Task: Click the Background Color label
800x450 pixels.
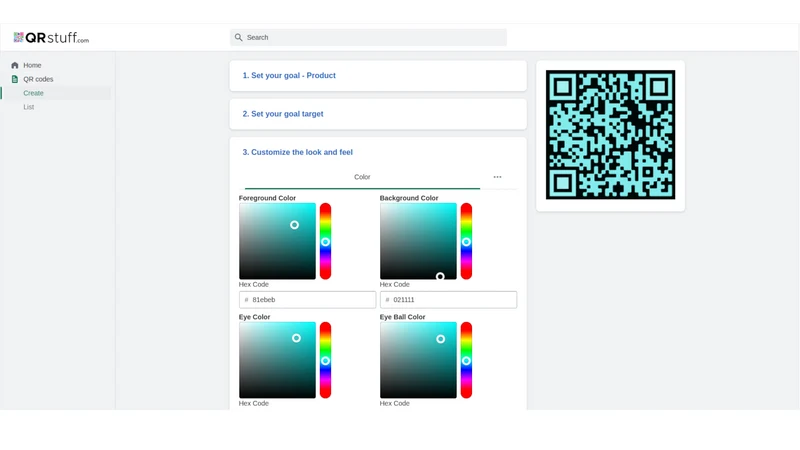Action: click(x=409, y=198)
